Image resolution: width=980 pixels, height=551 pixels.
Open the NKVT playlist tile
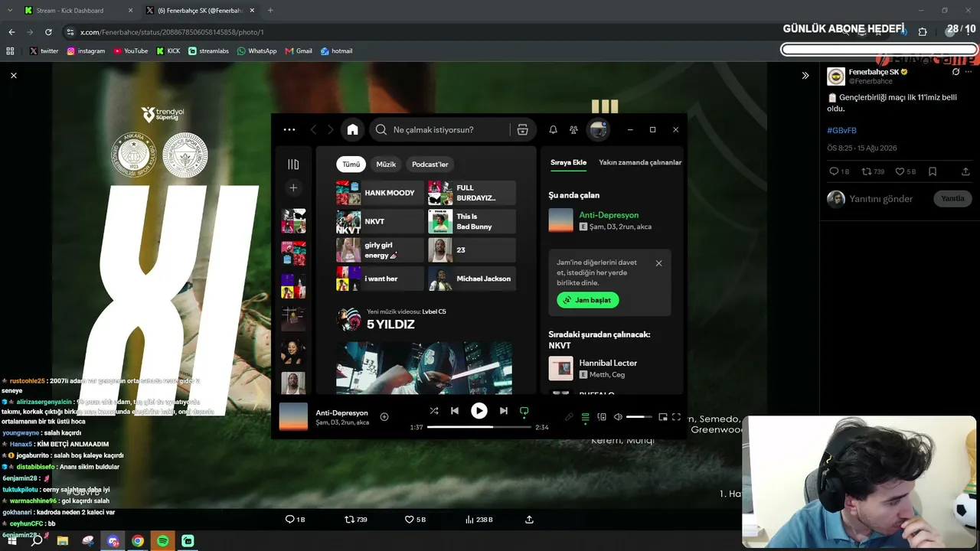pyautogui.click(x=380, y=221)
